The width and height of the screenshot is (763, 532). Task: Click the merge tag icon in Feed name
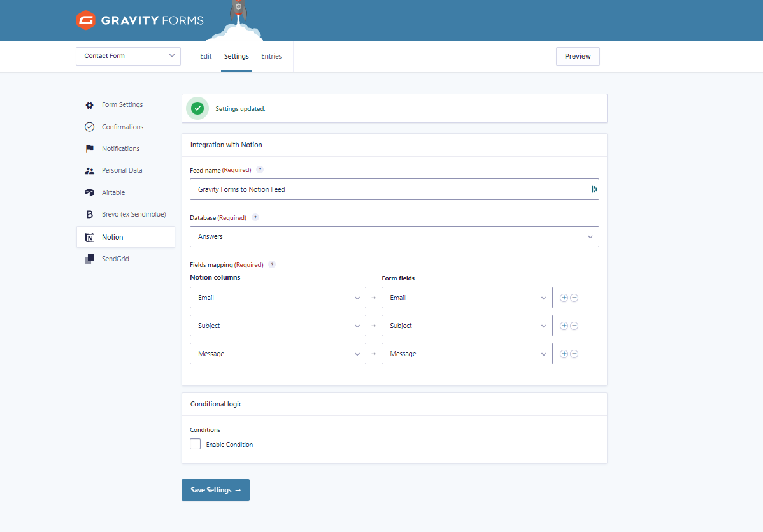click(594, 189)
